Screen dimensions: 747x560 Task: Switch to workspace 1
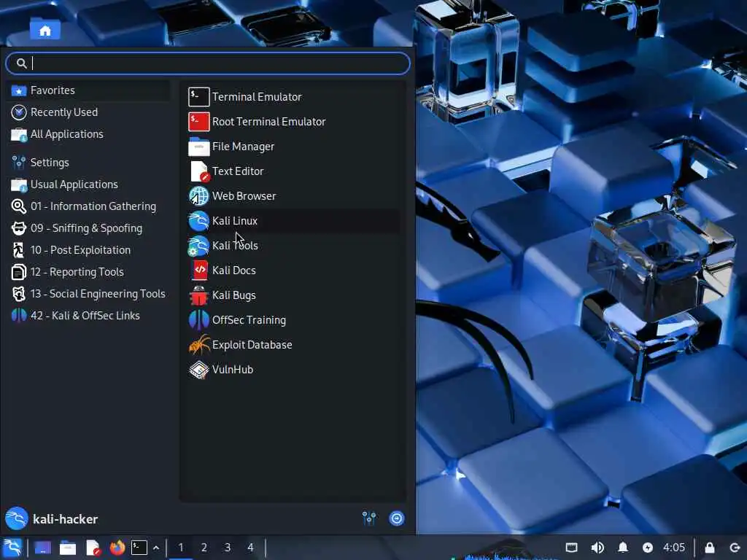click(181, 548)
